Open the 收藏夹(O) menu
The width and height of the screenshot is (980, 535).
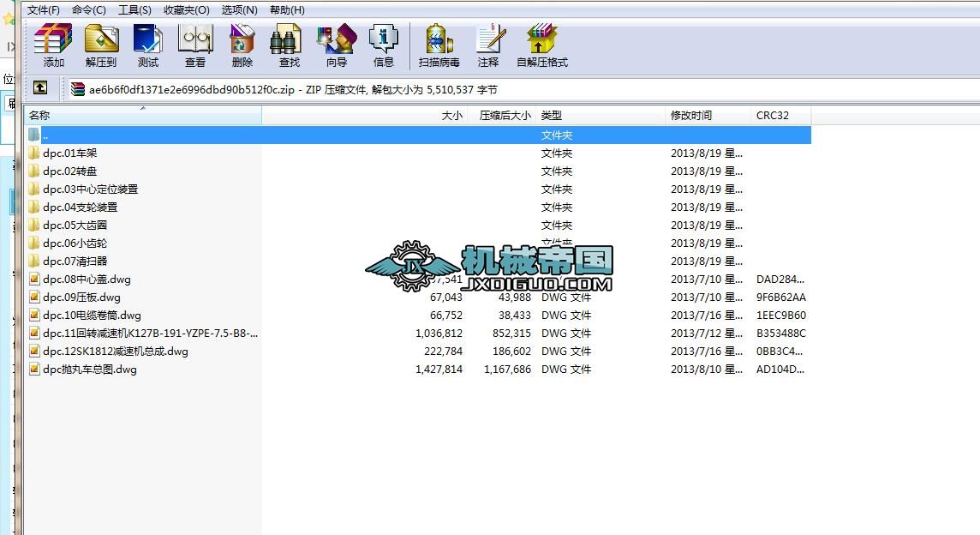[186, 10]
